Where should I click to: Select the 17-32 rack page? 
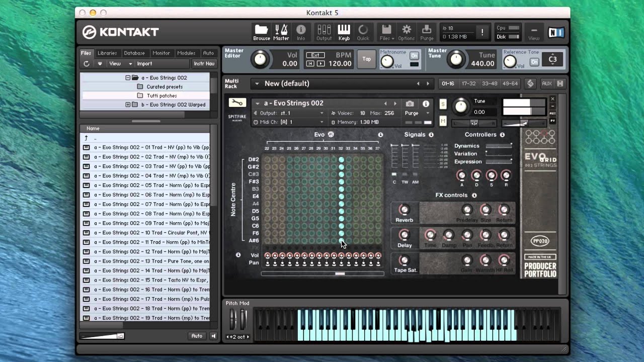[468, 83]
